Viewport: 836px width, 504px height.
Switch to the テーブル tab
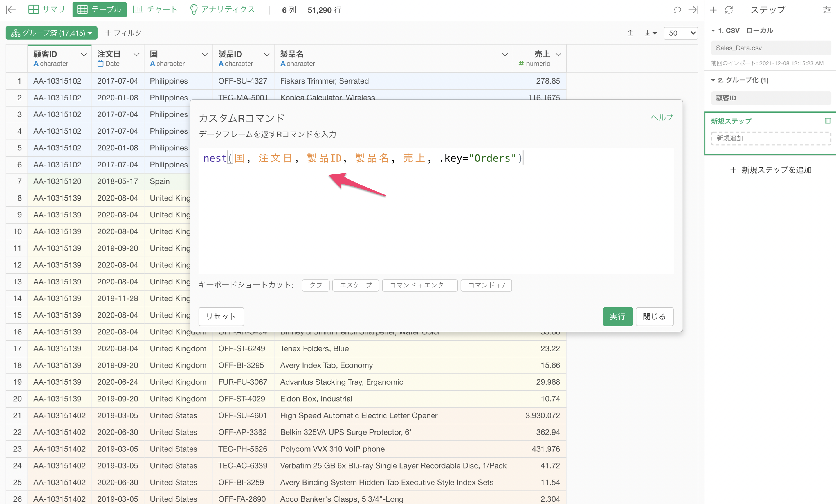pyautogui.click(x=99, y=10)
